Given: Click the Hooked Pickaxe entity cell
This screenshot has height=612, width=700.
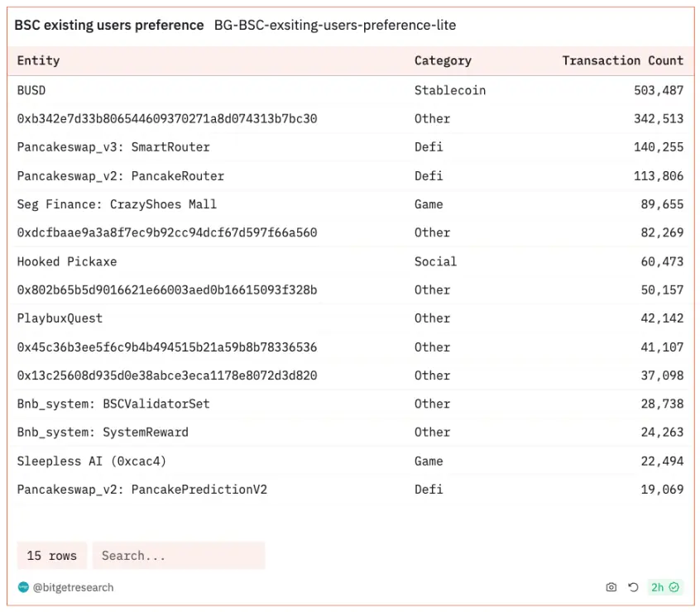Looking at the screenshot, I should [x=67, y=261].
